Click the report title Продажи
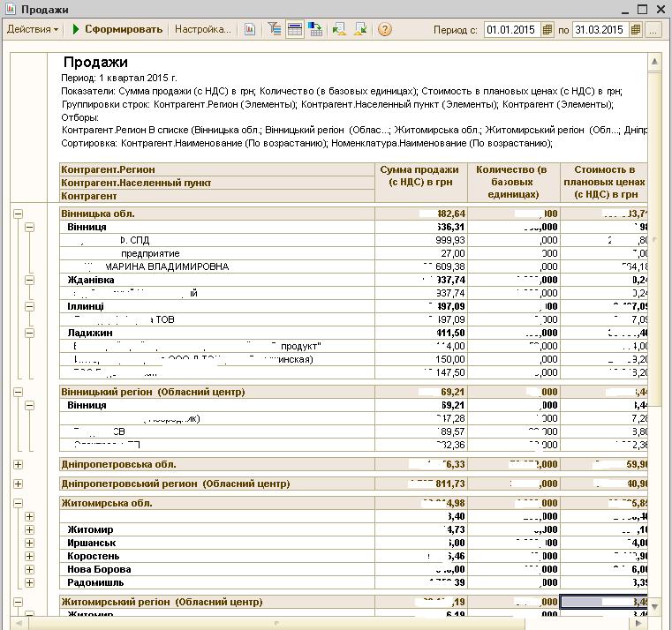This screenshot has width=672, height=630. tap(95, 62)
